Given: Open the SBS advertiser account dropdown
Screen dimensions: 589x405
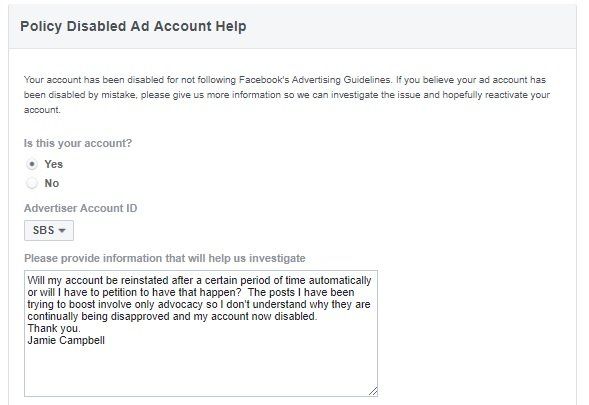Looking at the screenshot, I should click(49, 230).
